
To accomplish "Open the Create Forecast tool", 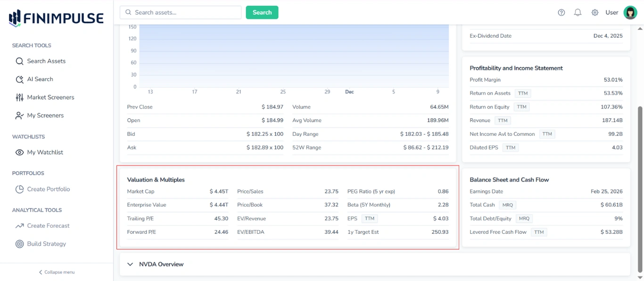I will pos(49,225).
